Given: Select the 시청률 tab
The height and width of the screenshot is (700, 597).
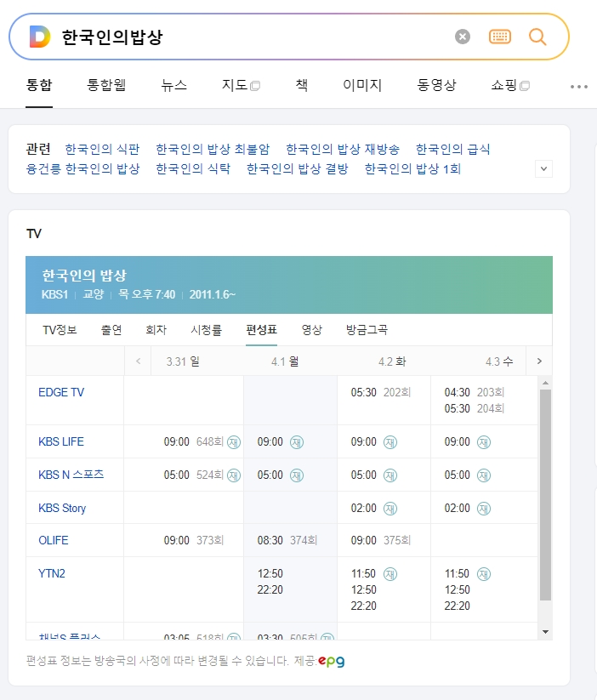Looking at the screenshot, I should pos(207,330).
